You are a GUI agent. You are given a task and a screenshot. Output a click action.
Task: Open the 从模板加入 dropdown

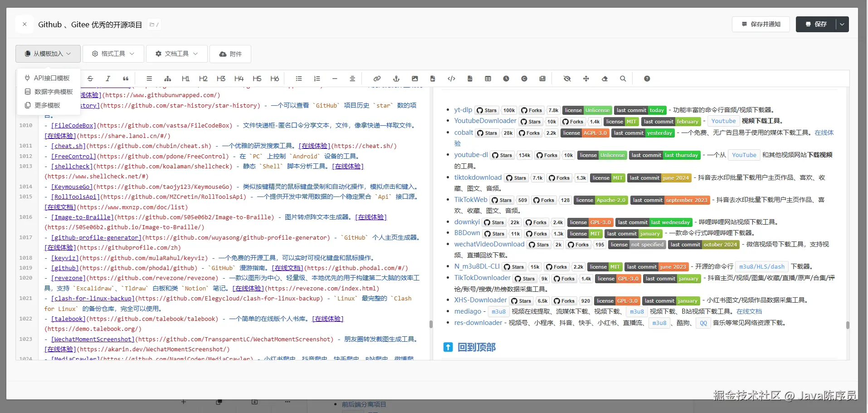pos(48,54)
